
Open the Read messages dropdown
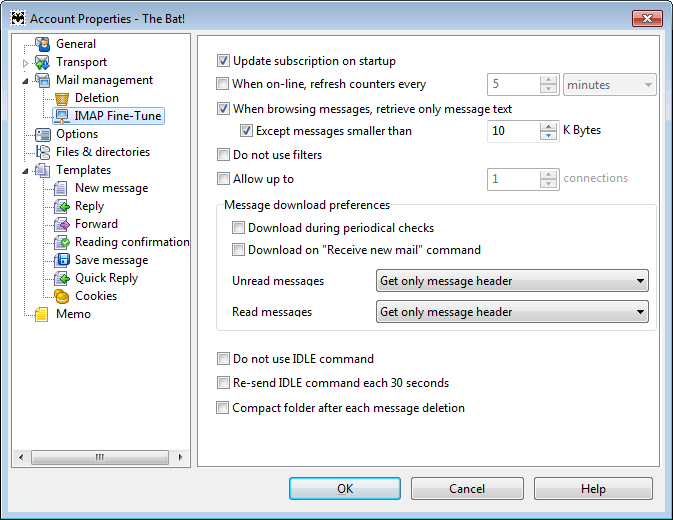click(512, 312)
